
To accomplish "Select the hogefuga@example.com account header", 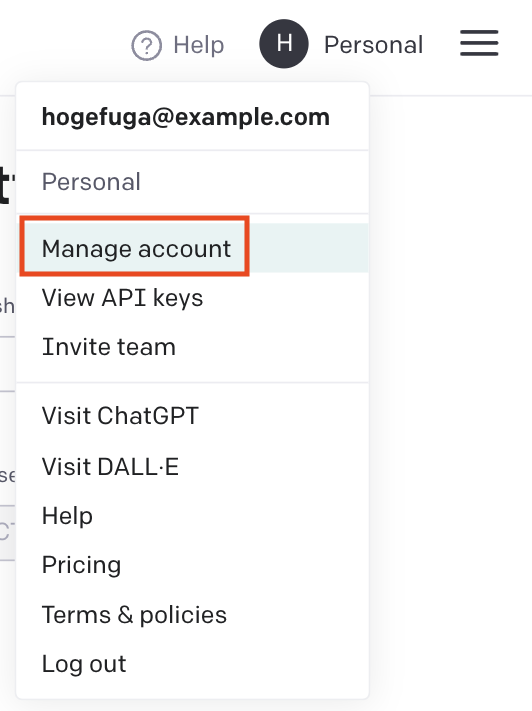I will (185, 117).
